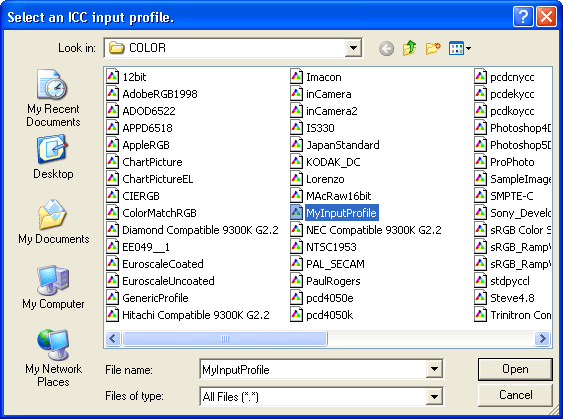Image resolution: width=563 pixels, height=419 pixels.
Task: Open My Network Places in sidebar
Action: coord(53,358)
